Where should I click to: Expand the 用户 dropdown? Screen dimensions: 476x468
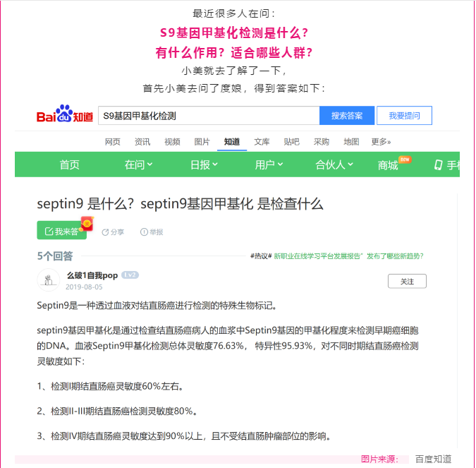269,164
